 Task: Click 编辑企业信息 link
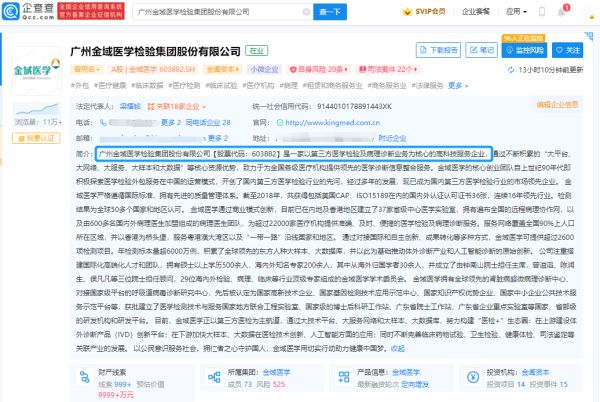click(557, 104)
